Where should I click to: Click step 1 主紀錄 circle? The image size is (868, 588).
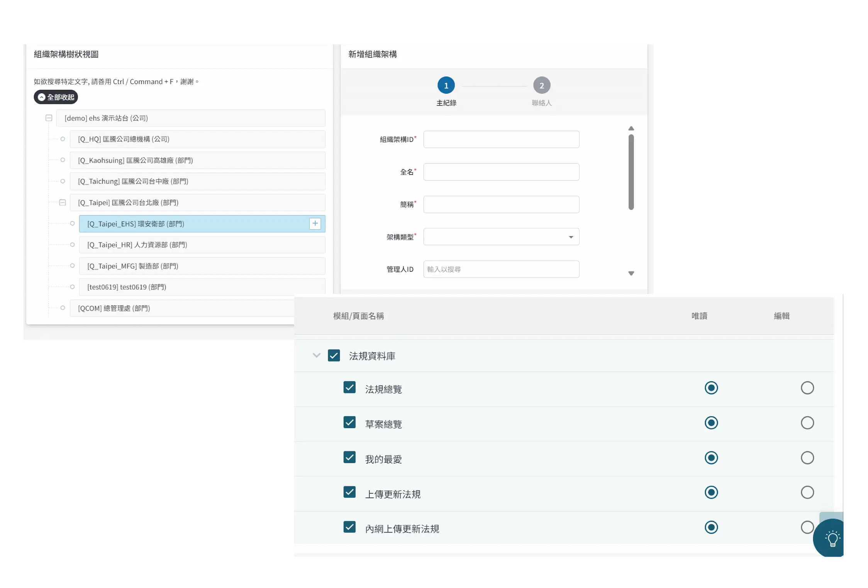point(446,85)
